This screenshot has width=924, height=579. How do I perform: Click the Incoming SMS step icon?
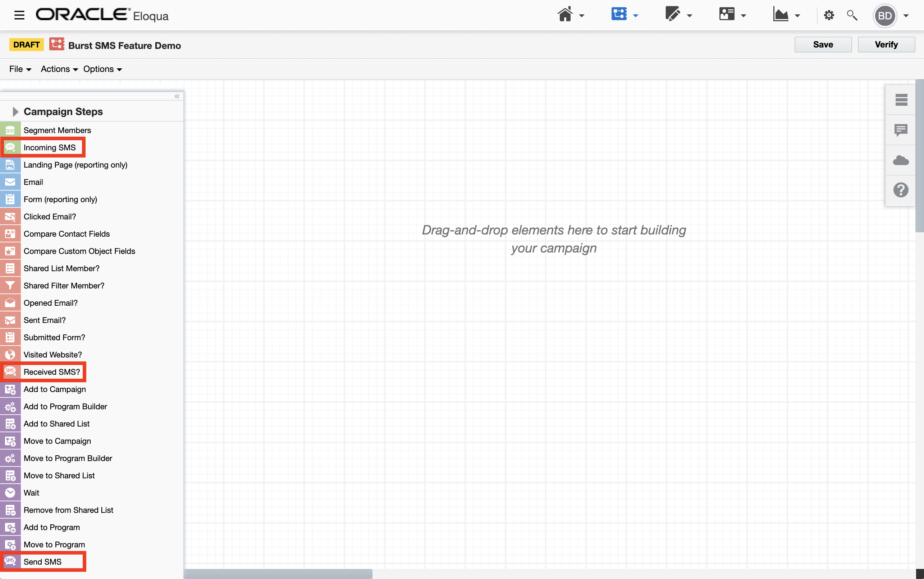click(x=10, y=147)
